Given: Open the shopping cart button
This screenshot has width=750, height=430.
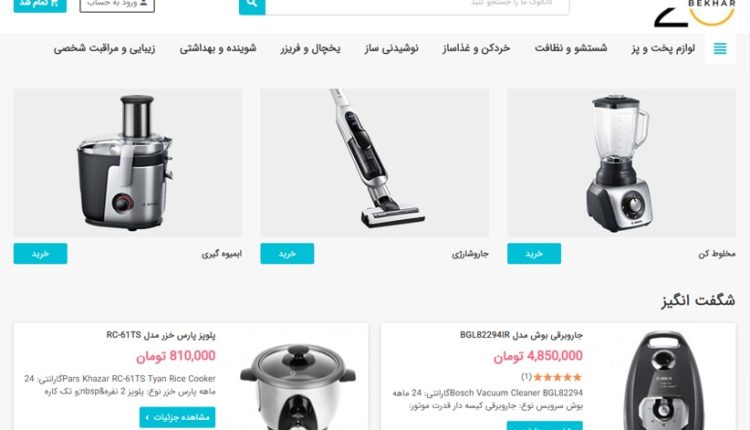Looking at the screenshot, I should tap(40, 5).
